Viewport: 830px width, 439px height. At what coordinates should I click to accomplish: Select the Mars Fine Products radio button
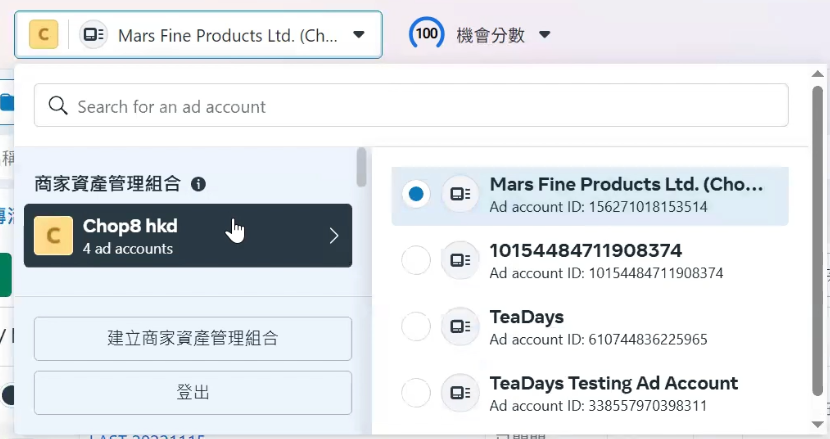(x=416, y=194)
